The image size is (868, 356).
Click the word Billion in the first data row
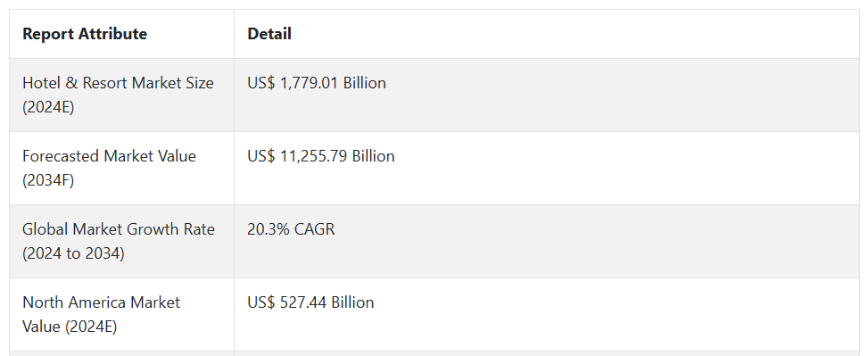tap(365, 83)
